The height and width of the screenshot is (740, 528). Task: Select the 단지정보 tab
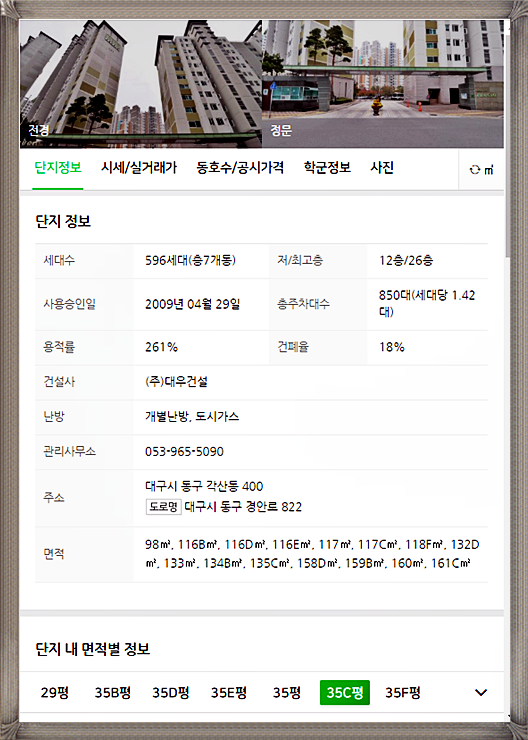click(58, 168)
